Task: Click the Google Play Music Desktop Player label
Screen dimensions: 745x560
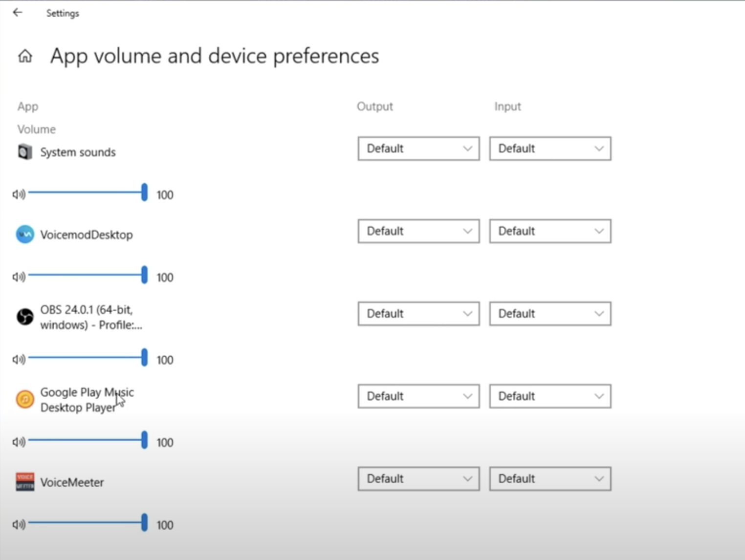Action: (x=87, y=400)
